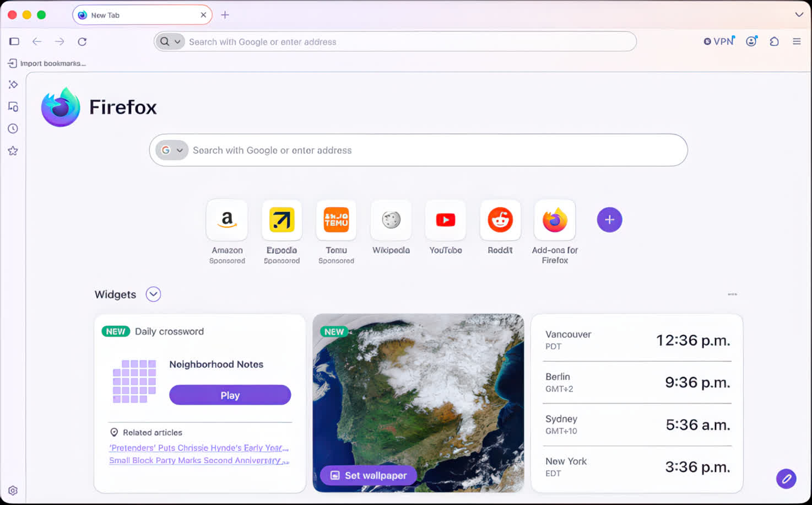Viewport: 812px width, 505px height.
Task: Click the sidebar settings gear icon
Action: tap(13, 491)
